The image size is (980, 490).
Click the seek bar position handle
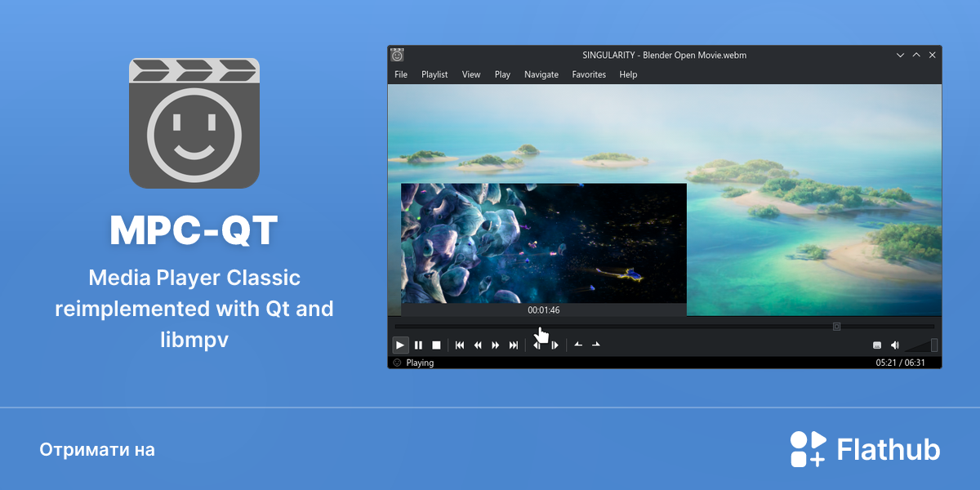pyautogui.click(x=836, y=326)
